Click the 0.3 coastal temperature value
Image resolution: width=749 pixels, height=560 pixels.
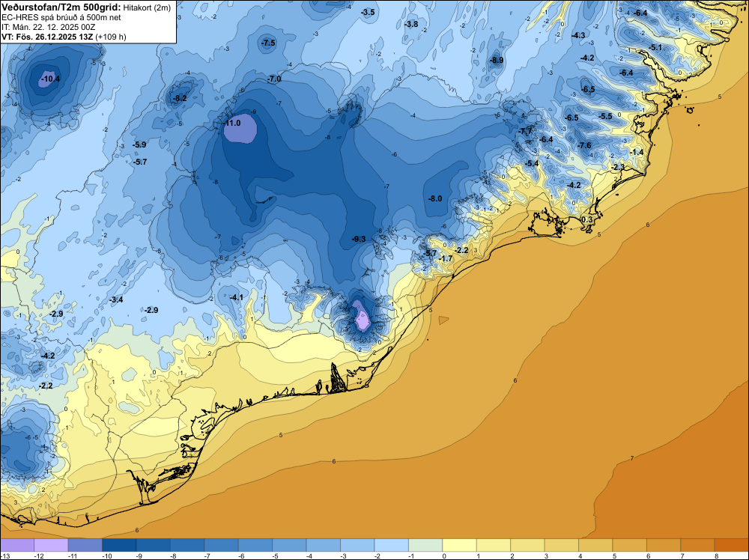click(x=587, y=219)
